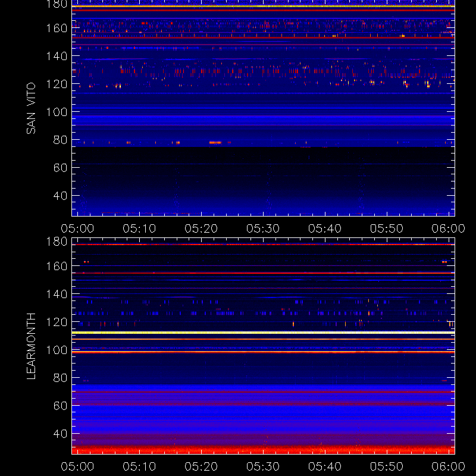Click 05:40 time label under SAN VITO plot

point(325,228)
